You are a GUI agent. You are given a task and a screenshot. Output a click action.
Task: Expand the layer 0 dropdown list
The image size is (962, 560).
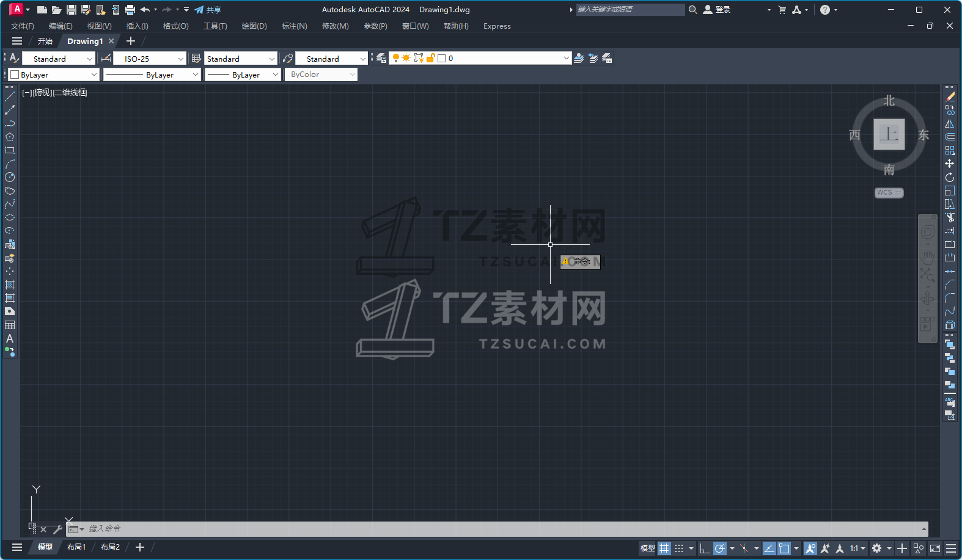coord(566,58)
